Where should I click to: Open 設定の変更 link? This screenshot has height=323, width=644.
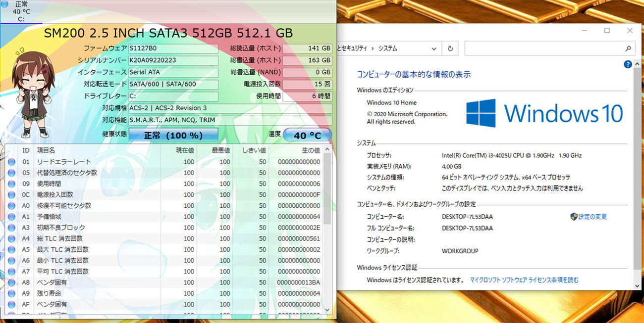coord(592,217)
